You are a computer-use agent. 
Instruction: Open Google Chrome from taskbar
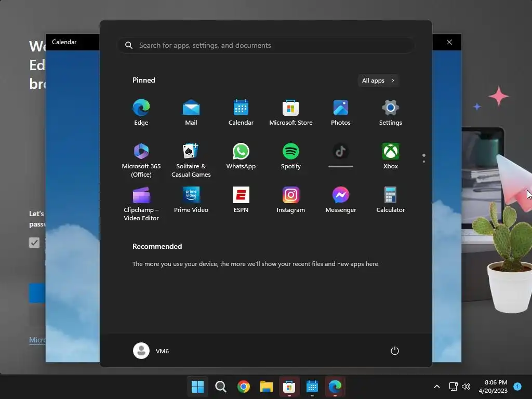click(243, 387)
